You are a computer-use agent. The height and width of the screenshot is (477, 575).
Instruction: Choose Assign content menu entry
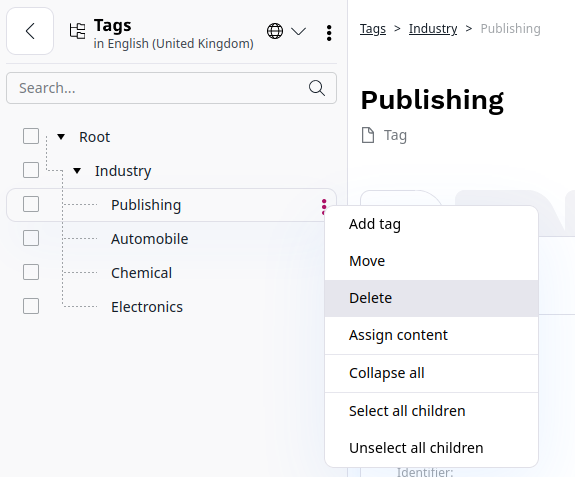coord(431,335)
